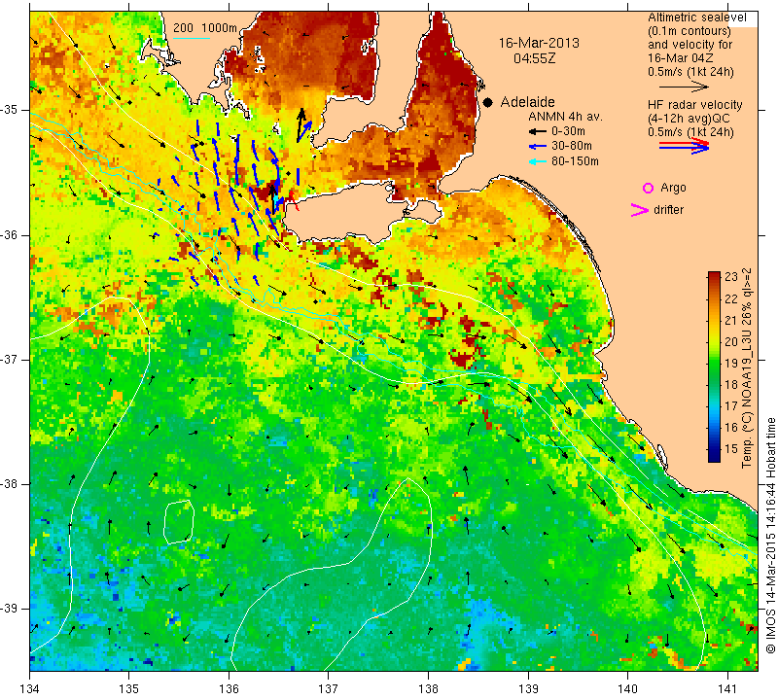Click the longitude axis label 141
This screenshot has height=700, width=778.
coord(727,689)
